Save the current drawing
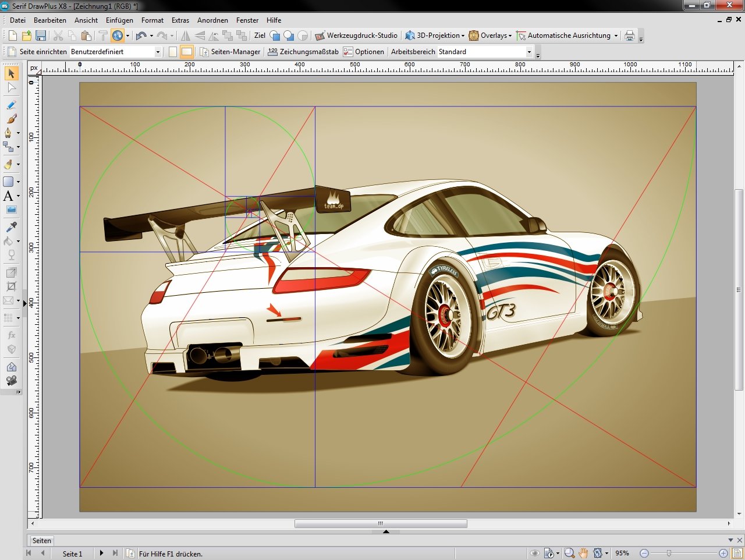This screenshot has height=560, width=745. point(41,36)
